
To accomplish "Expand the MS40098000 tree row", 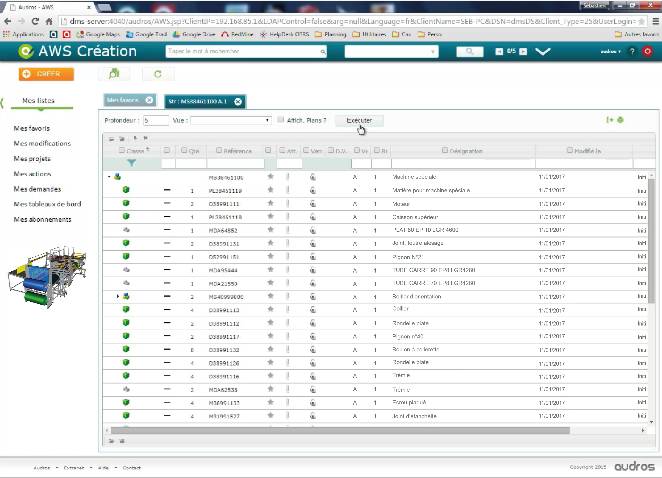I will point(118,297).
